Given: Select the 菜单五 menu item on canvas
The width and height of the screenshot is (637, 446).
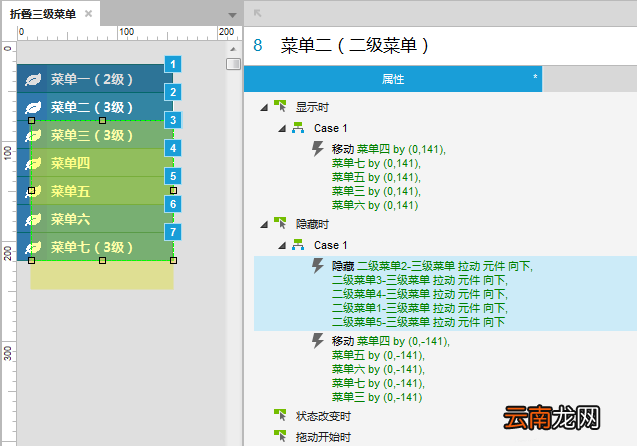Looking at the screenshot, I should tap(95, 191).
